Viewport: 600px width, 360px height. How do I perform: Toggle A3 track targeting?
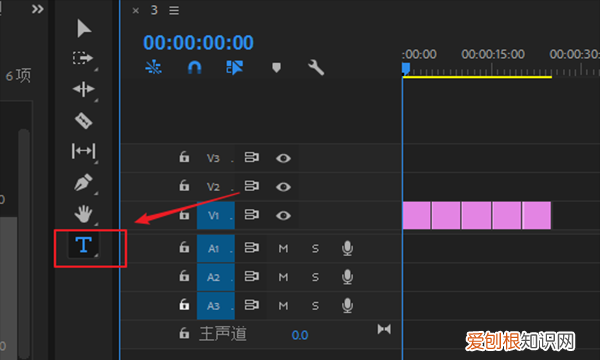pyautogui.click(x=216, y=306)
